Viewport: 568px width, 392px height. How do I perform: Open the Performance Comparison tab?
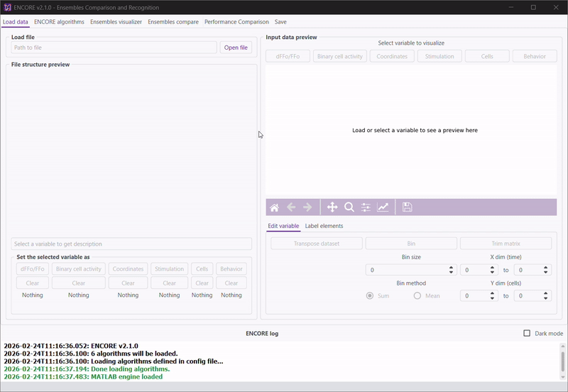(x=236, y=22)
